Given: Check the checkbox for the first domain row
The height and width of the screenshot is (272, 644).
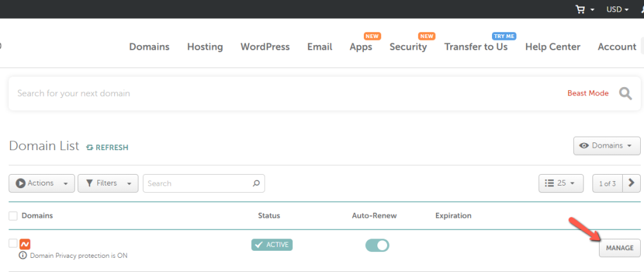Looking at the screenshot, I should 13,244.
